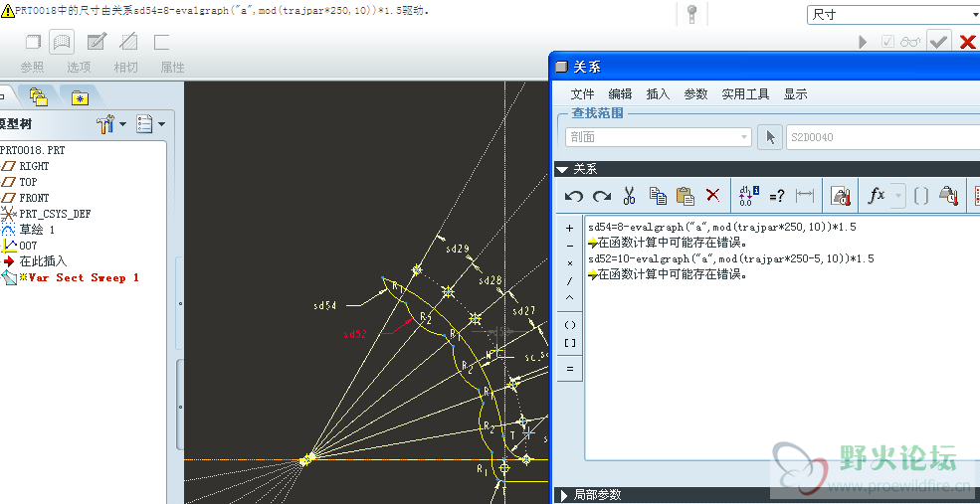Screen dimensions: 980x504
Task: Insert multiply operator into relations
Action: pyautogui.click(x=569, y=262)
